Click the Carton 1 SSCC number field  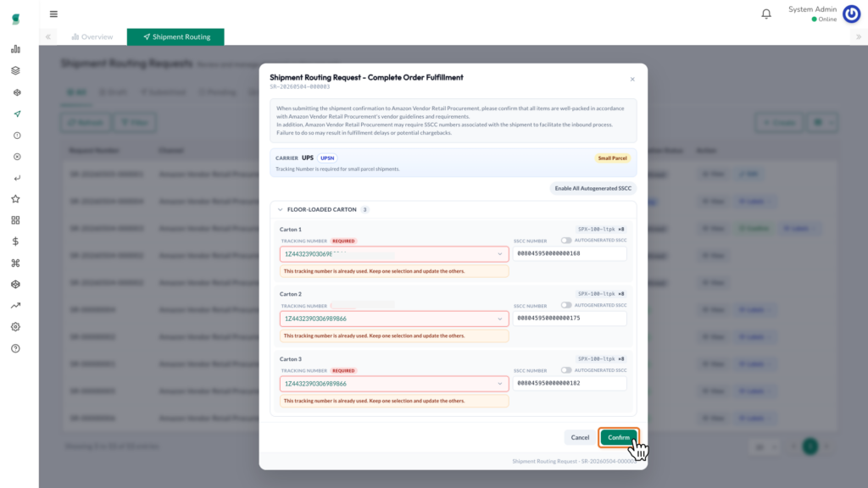570,253
